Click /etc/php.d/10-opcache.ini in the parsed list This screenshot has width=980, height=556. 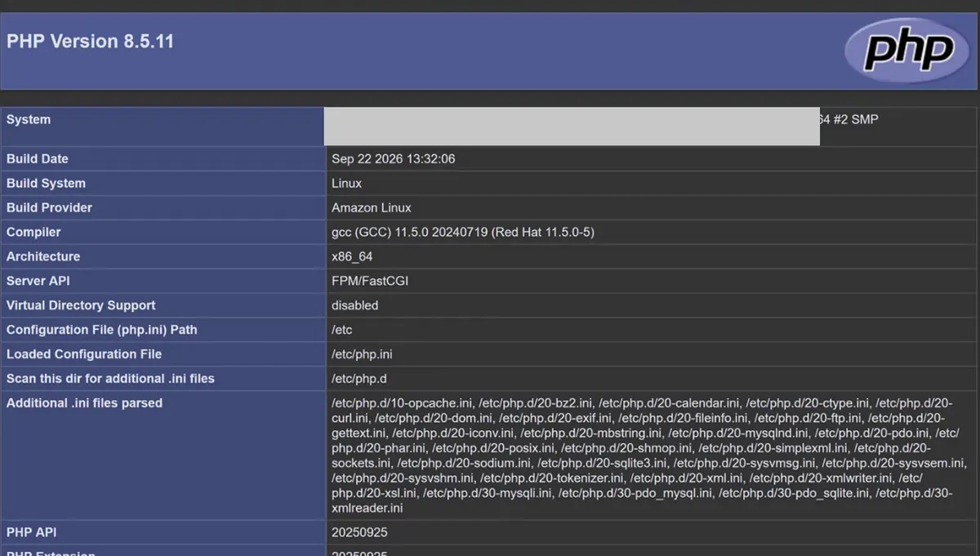pyautogui.click(x=402, y=403)
